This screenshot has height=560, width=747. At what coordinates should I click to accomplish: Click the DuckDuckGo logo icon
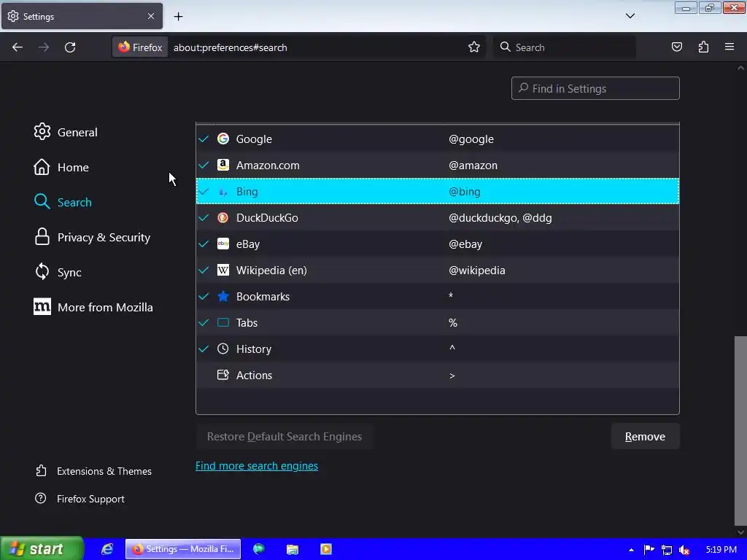tap(223, 217)
